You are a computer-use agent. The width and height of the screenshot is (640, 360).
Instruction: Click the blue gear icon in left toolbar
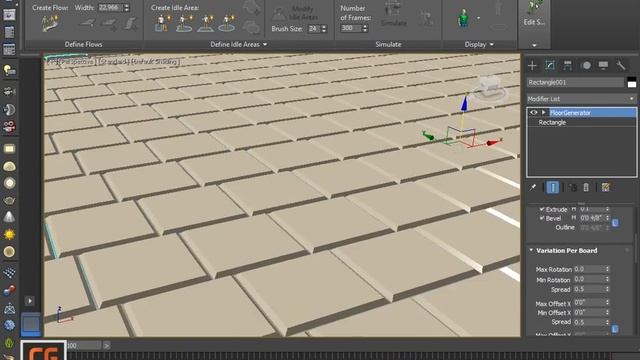point(9,325)
